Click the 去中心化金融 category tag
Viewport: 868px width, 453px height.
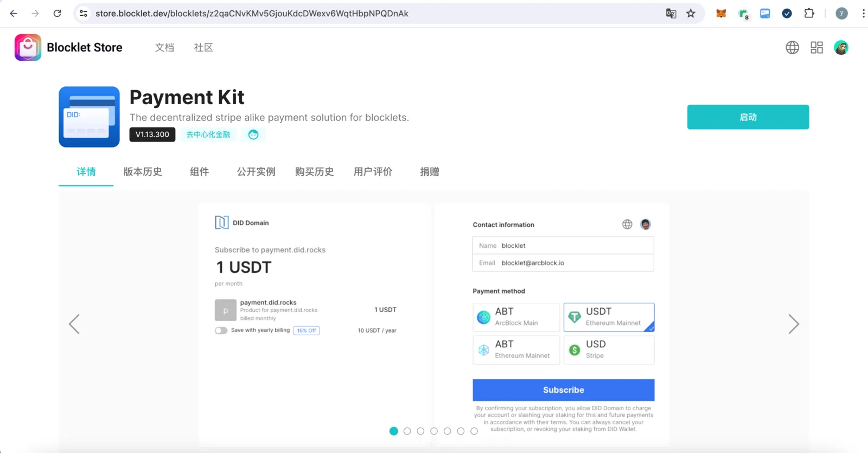click(x=208, y=135)
